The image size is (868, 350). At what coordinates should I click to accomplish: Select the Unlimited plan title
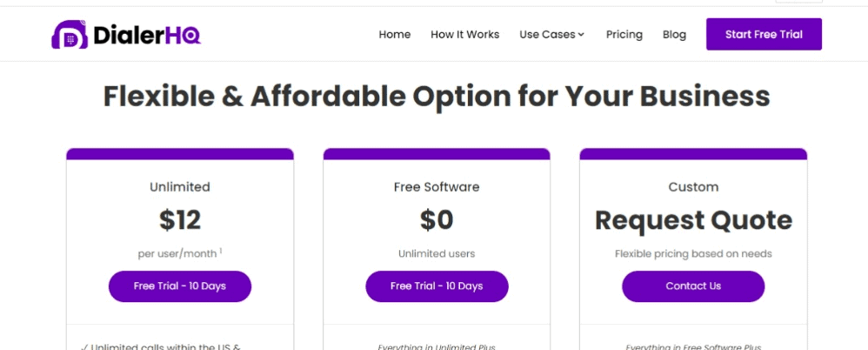[180, 187]
